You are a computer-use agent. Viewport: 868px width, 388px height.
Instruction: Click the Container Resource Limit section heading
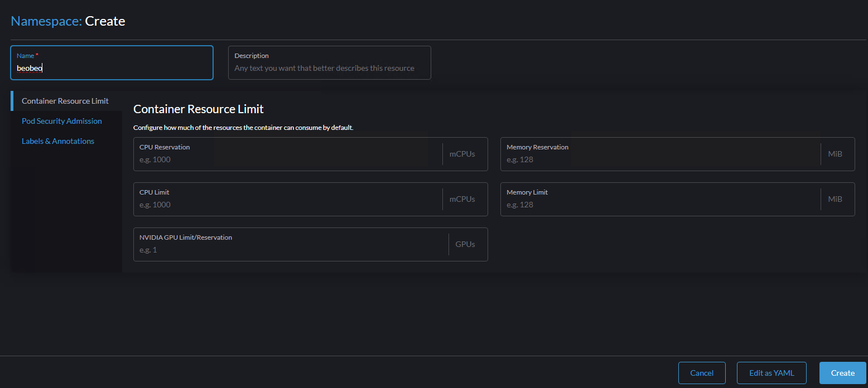click(x=199, y=109)
